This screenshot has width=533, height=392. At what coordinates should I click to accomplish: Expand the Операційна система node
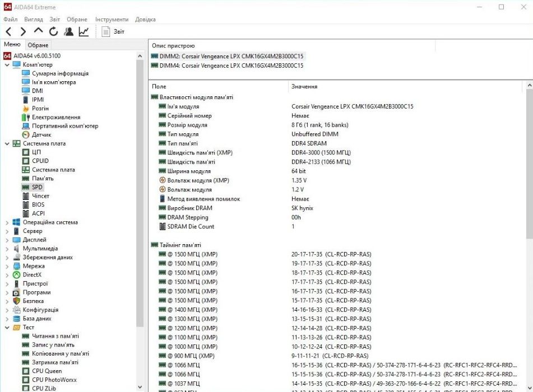click(x=7, y=222)
